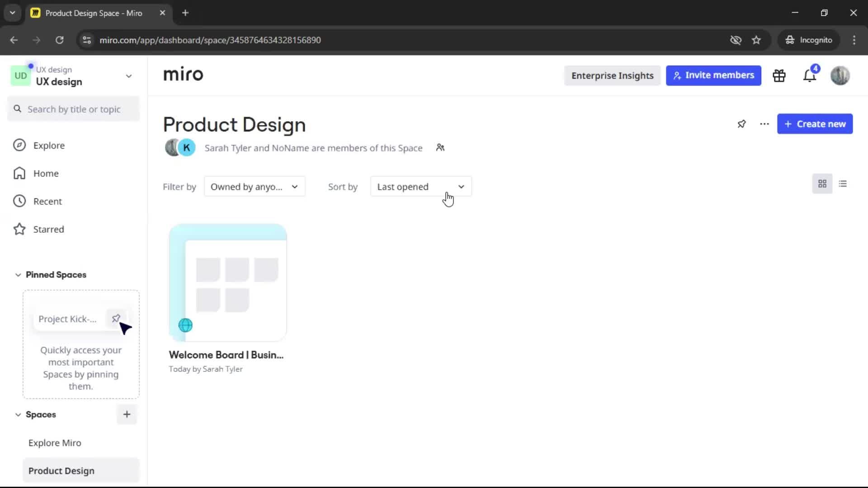Screen dimensions: 868x488
Task: Click the UD team badge icon
Action: click(21, 76)
